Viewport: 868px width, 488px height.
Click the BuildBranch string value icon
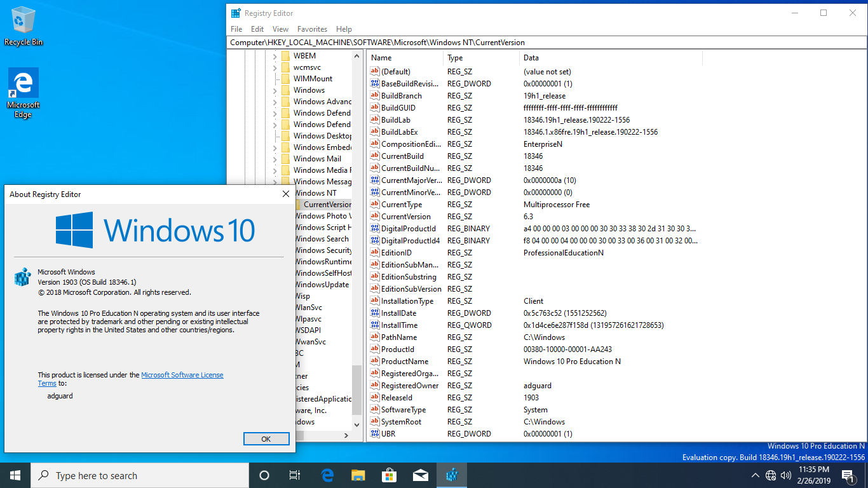(x=374, y=96)
